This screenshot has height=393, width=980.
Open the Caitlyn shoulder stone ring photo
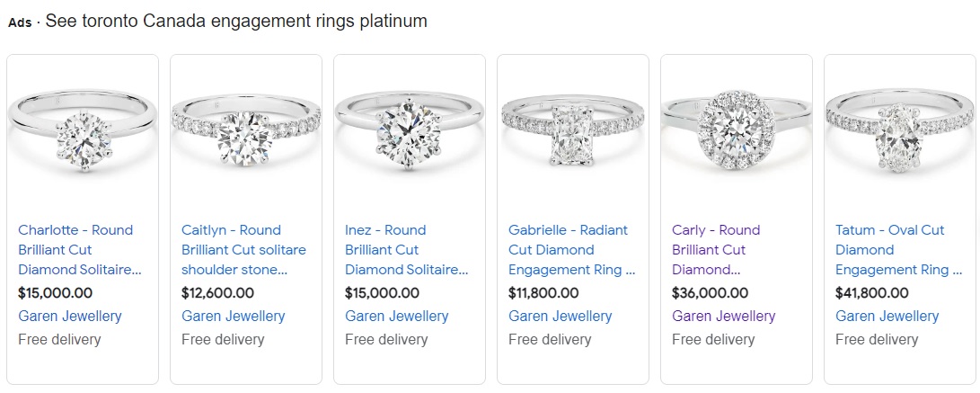click(246, 131)
